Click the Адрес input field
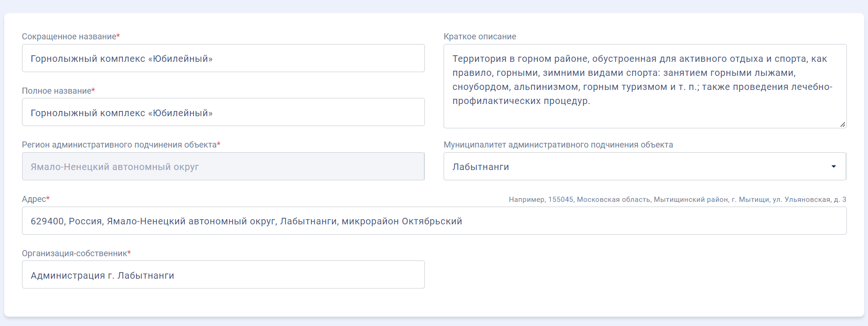The height and width of the screenshot is (326, 868). [x=434, y=221]
